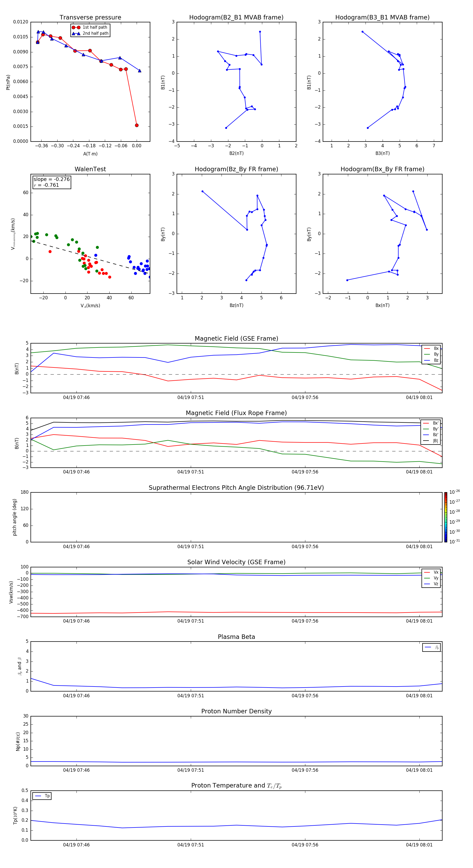Select the 'Vy' legend entry in velocity plot
Screen dimensions: 473x868
coord(431,578)
